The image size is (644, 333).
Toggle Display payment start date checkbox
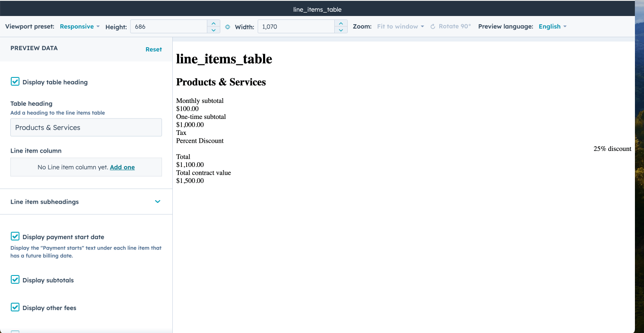15,236
